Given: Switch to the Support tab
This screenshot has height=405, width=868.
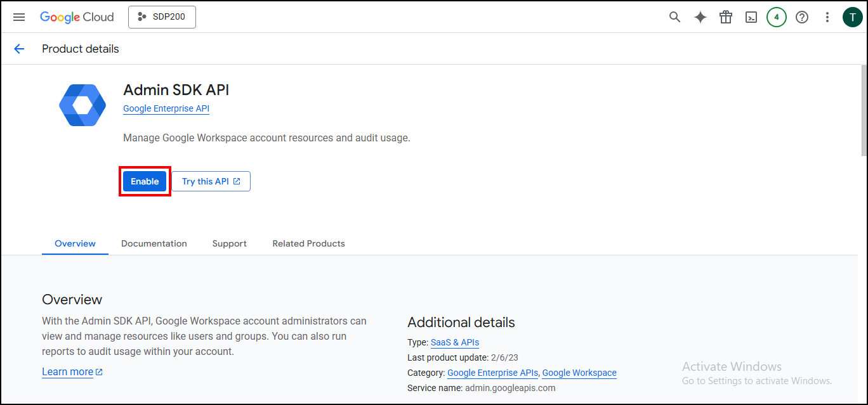Looking at the screenshot, I should coord(229,243).
